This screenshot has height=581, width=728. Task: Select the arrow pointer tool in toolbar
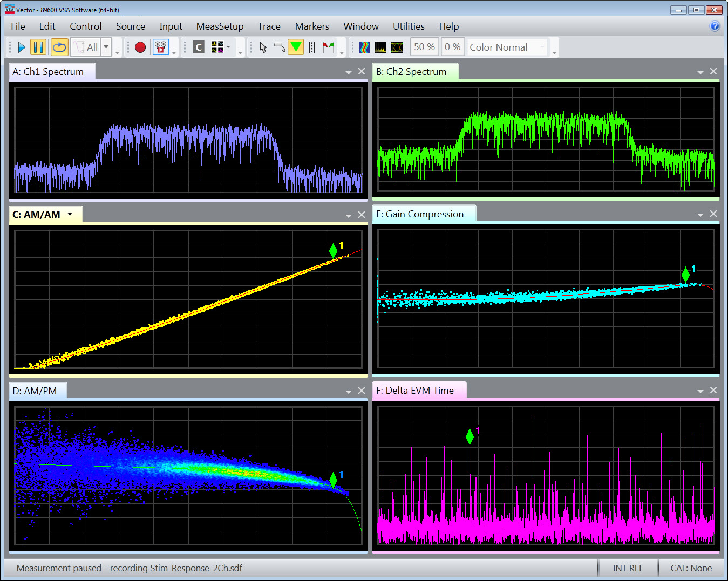(x=262, y=47)
